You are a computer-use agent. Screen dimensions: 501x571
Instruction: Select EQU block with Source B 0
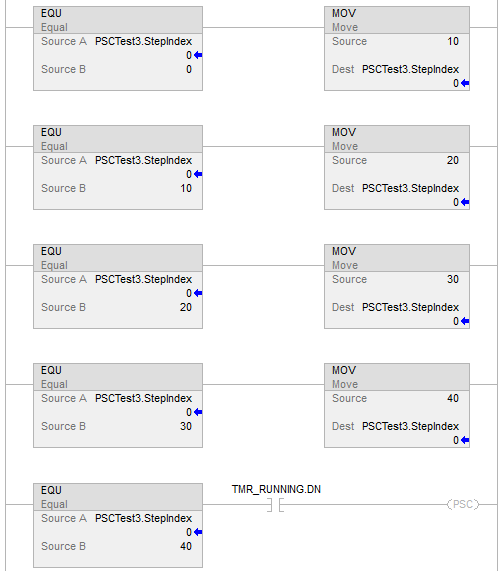tap(118, 48)
